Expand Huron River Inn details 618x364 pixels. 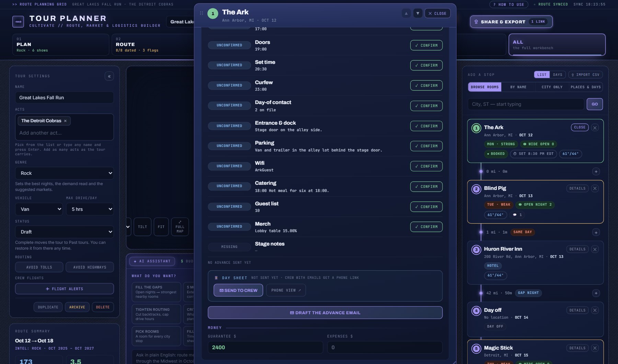click(577, 249)
